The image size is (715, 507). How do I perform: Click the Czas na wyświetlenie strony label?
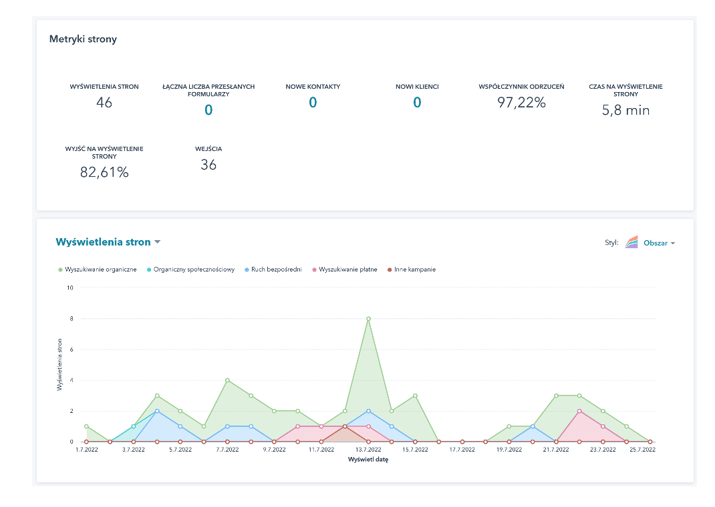[626, 90]
